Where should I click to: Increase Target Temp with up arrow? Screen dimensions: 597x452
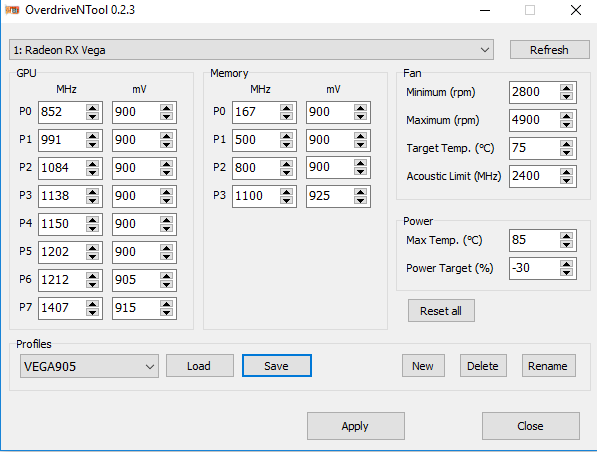tap(567, 144)
